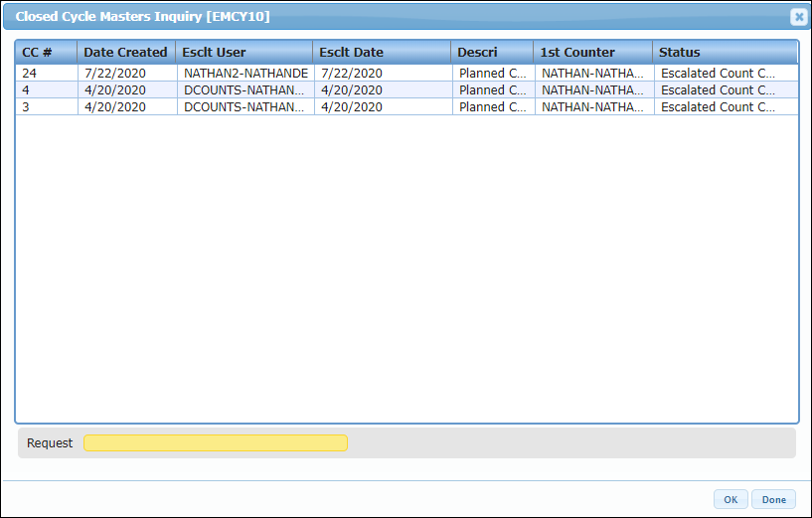Image resolution: width=812 pixels, height=518 pixels.
Task: Sort by 1st Counter column header
Action: pyautogui.click(x=592, y=52)
